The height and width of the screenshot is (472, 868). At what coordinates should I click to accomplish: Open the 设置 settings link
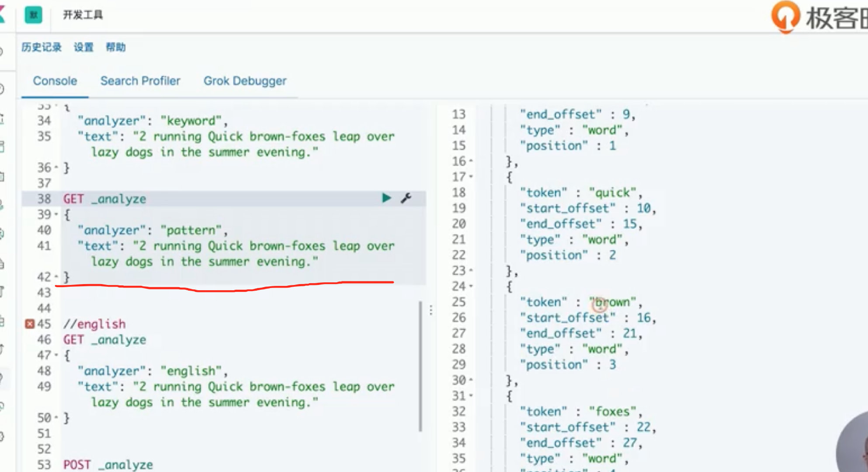(83, 47)
